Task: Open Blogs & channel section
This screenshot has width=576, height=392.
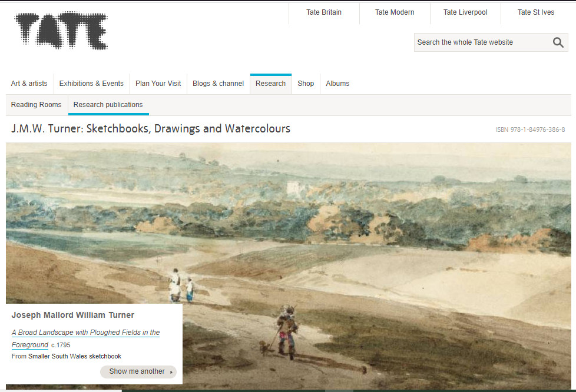Action: pyautogui.click(x=218, y=84)
